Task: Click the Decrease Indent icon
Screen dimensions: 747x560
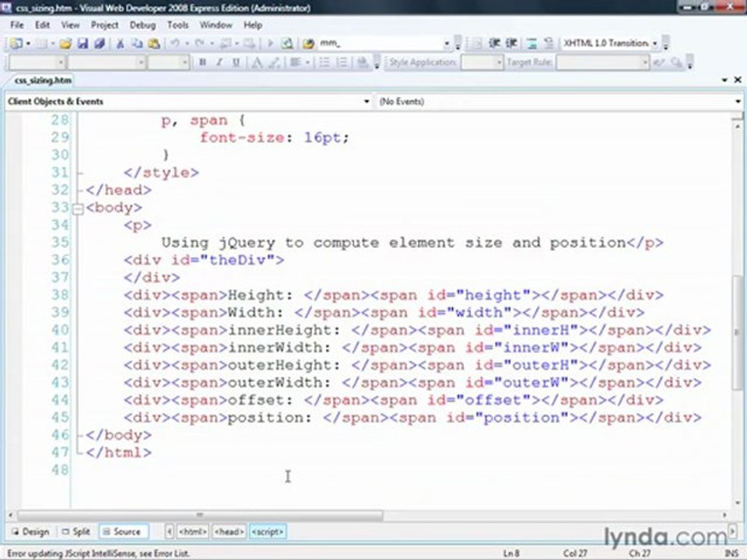Action: 495,44
